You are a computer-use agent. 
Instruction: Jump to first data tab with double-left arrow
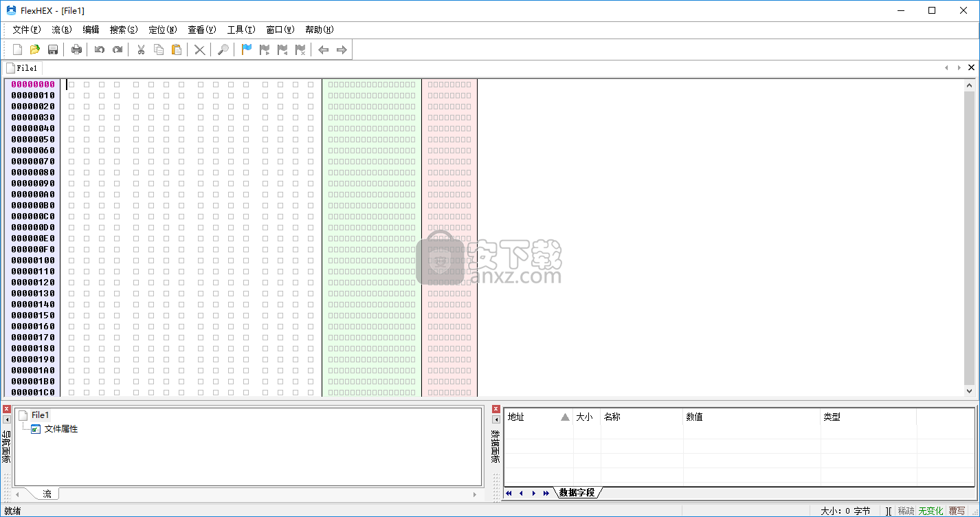(x=509, y=493)
